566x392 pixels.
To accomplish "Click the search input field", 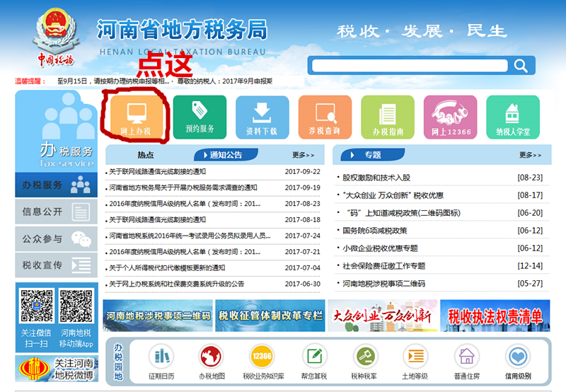I will coord(408,67).
